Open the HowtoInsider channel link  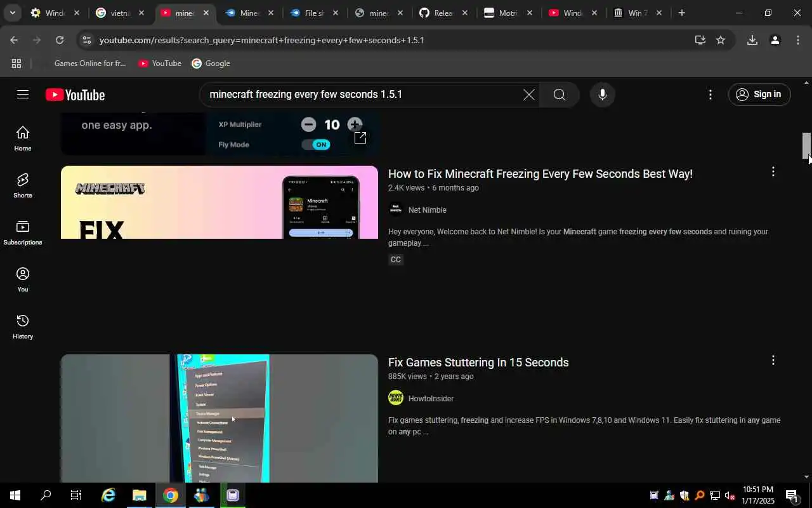click(431, 399)
